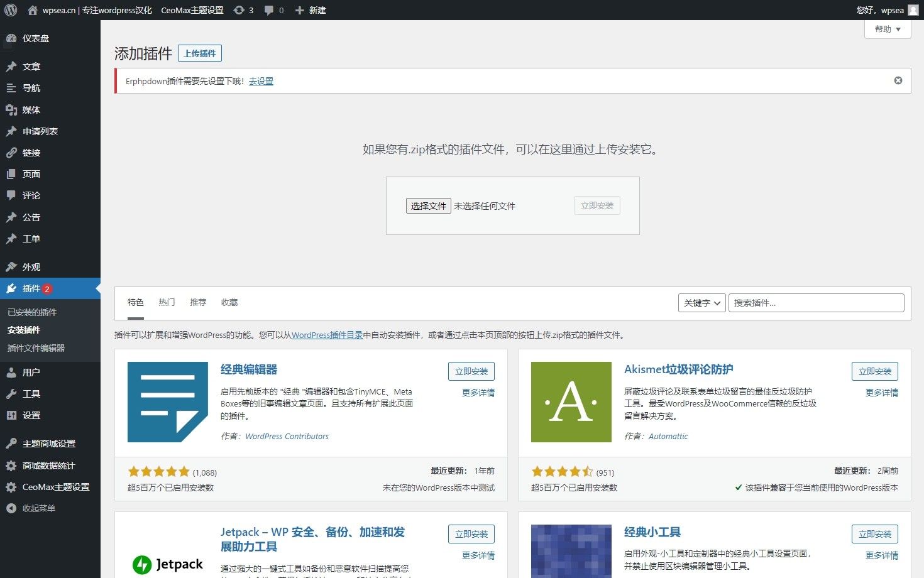Click the 上传插件 upload button
924x578 pixels.
coord(200,53)
